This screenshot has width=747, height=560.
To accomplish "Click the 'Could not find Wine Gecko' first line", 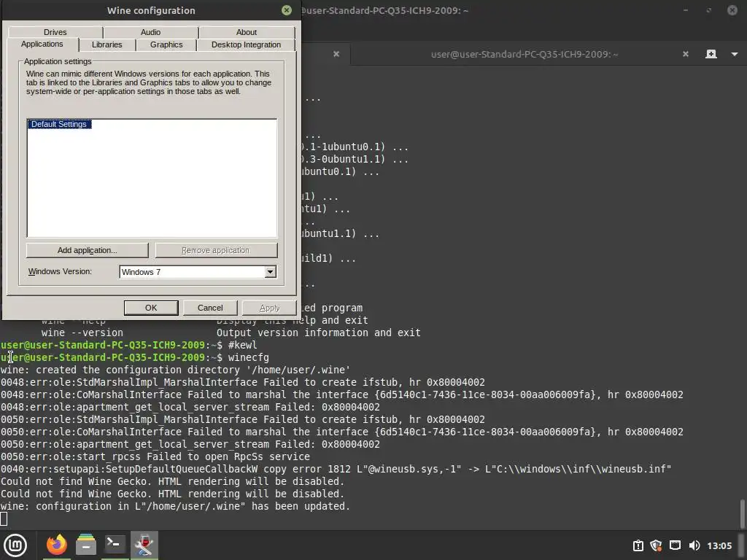I will pos(172,481).
